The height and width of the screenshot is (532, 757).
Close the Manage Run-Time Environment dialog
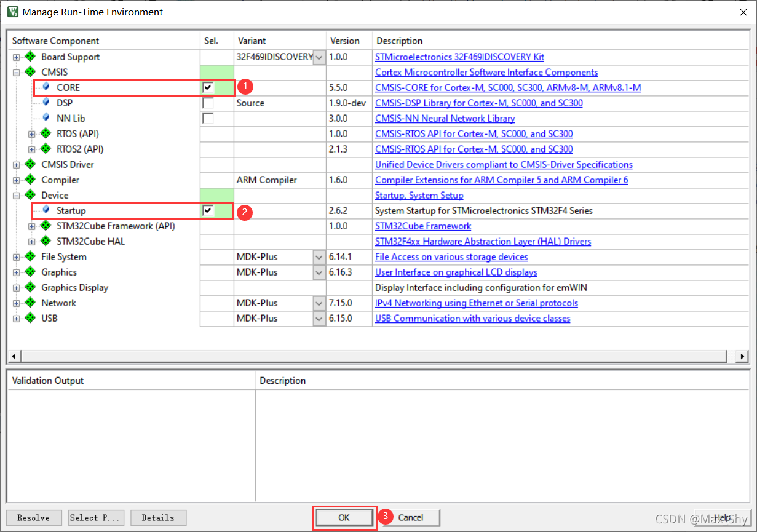[743, 12]
